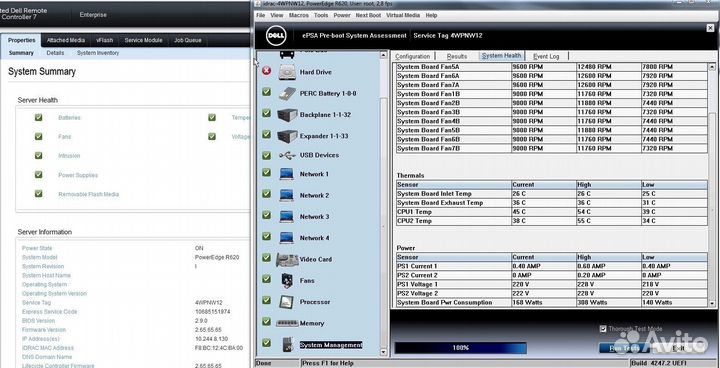This screenshot has height=368, width=720.
Task: Select the Properties tab in iDRAC
Action: pos(22,40)
